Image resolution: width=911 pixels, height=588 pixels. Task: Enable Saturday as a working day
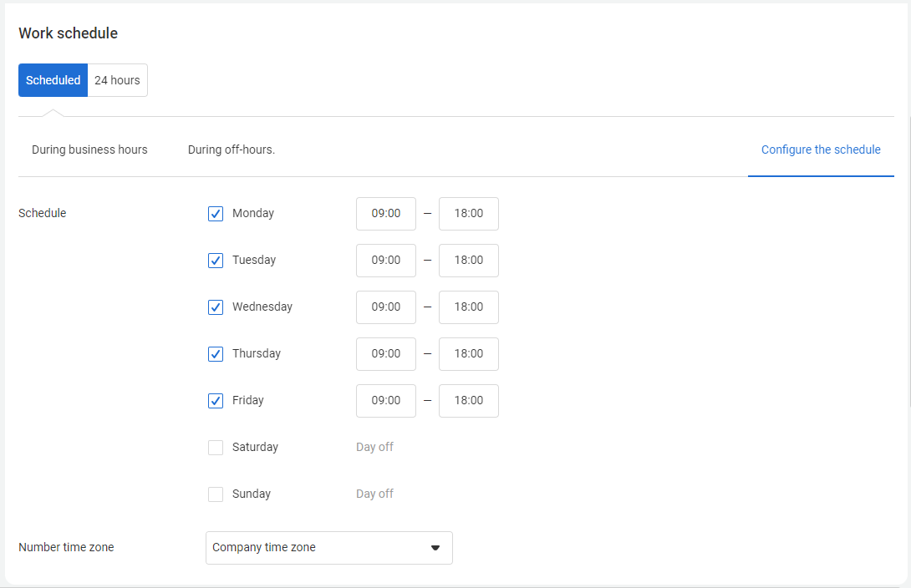(x=216, y=448)
